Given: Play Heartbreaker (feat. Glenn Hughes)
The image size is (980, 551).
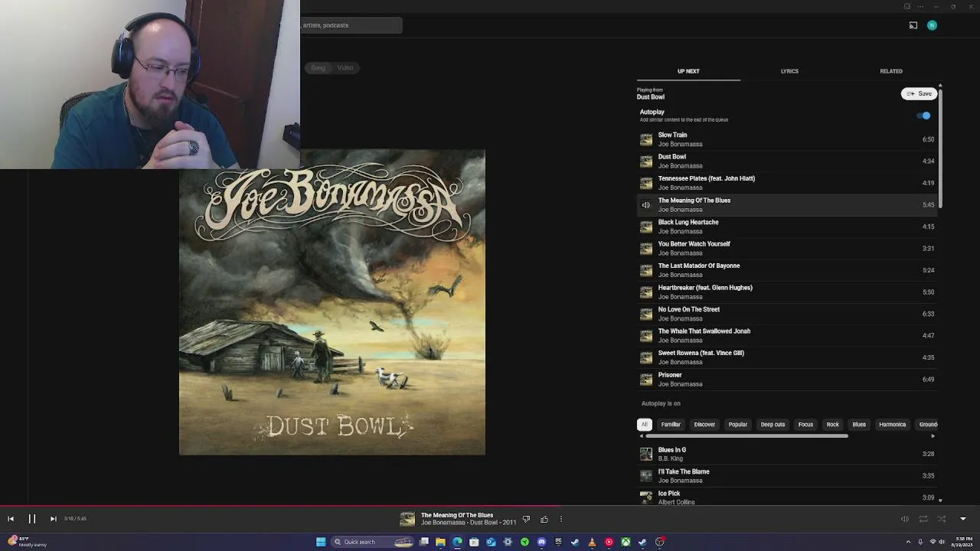Looking at the screenshot, I should coord(787,292).
